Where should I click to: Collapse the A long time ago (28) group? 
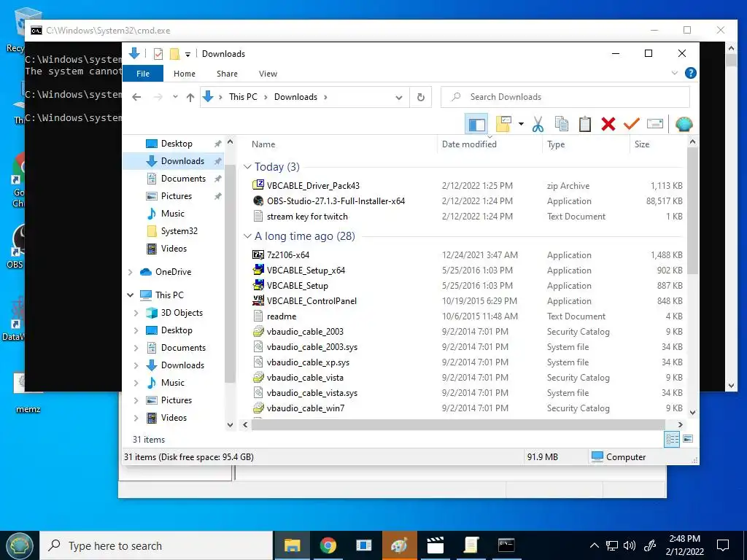[247, 236]
